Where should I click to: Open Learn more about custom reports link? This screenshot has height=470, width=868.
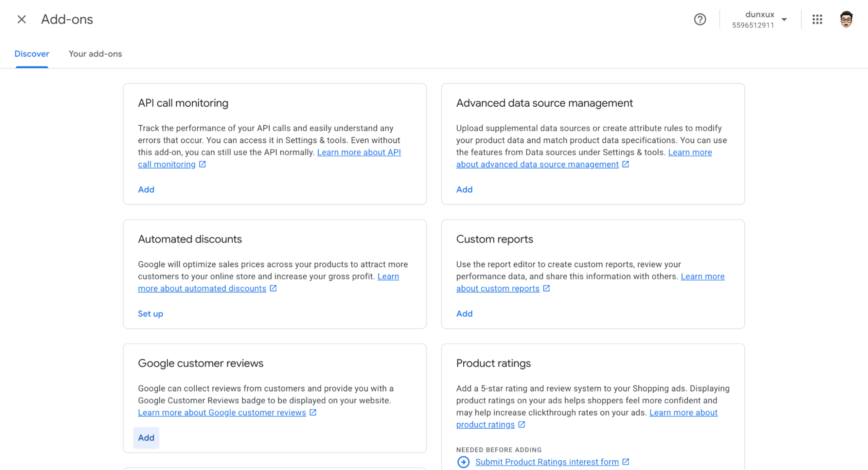pos(498,289)
